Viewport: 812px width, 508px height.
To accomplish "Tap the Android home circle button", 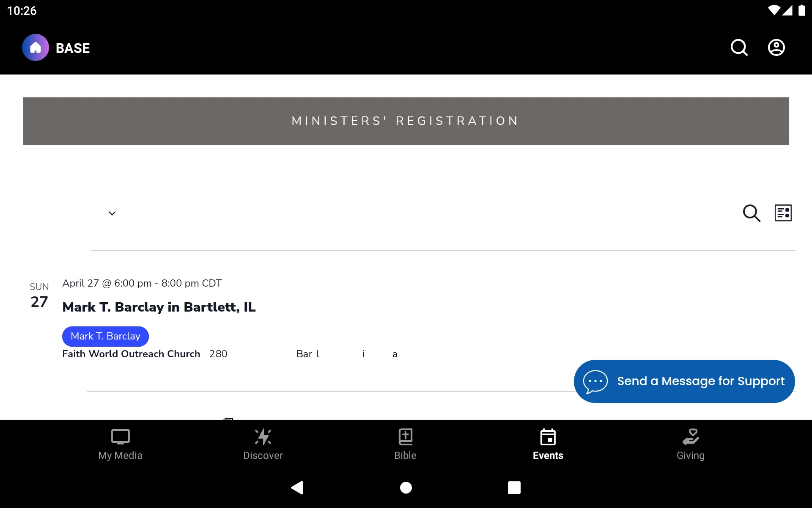I will pyautogui.click(x=406, y=488).
